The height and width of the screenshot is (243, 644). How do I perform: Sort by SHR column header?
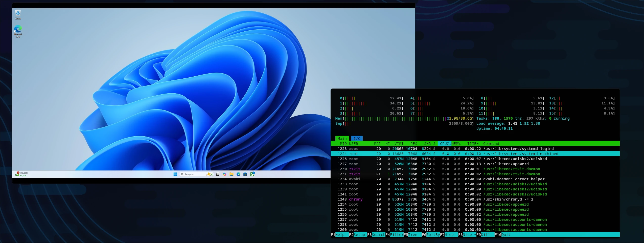(427, 144)
